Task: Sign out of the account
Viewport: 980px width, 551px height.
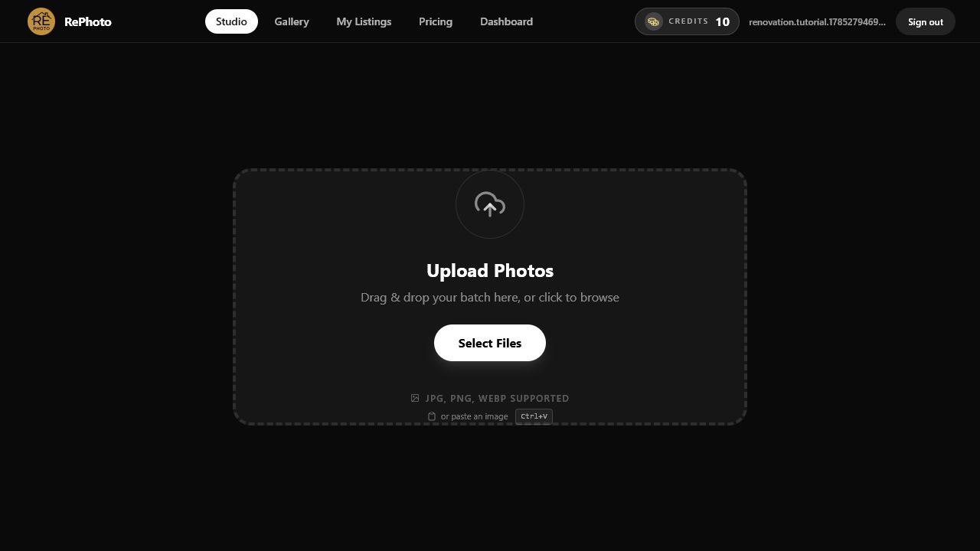Action: click(926, 21)
